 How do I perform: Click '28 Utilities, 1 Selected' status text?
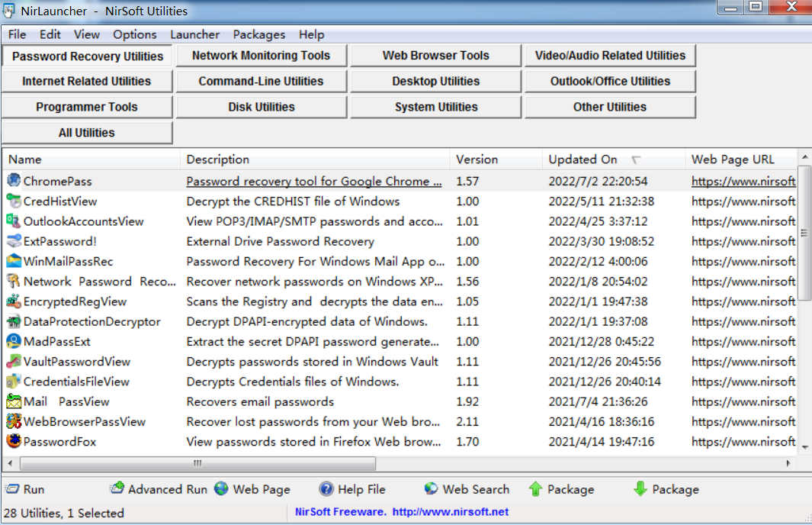pos(64,513)
